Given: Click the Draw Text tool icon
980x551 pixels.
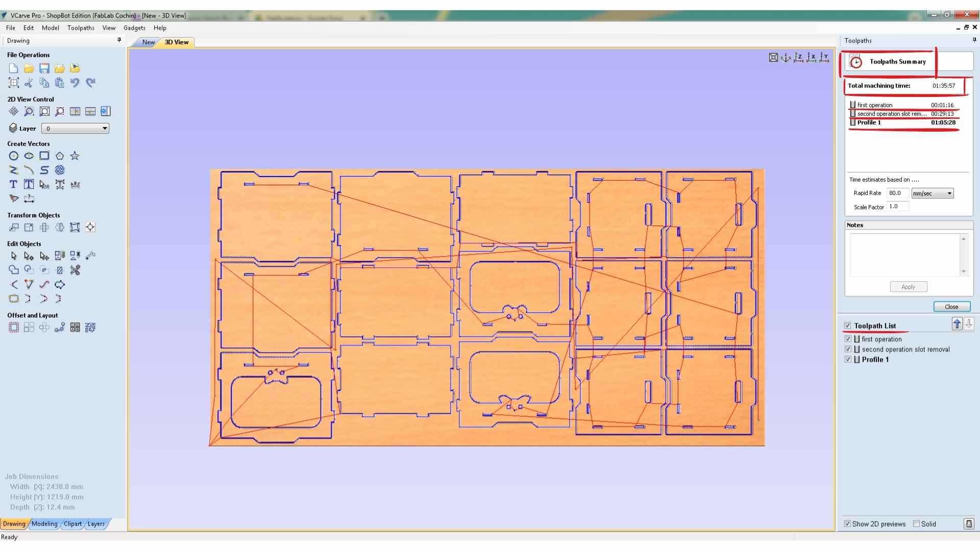Looking at the screenshot, I should pos(14,185).
